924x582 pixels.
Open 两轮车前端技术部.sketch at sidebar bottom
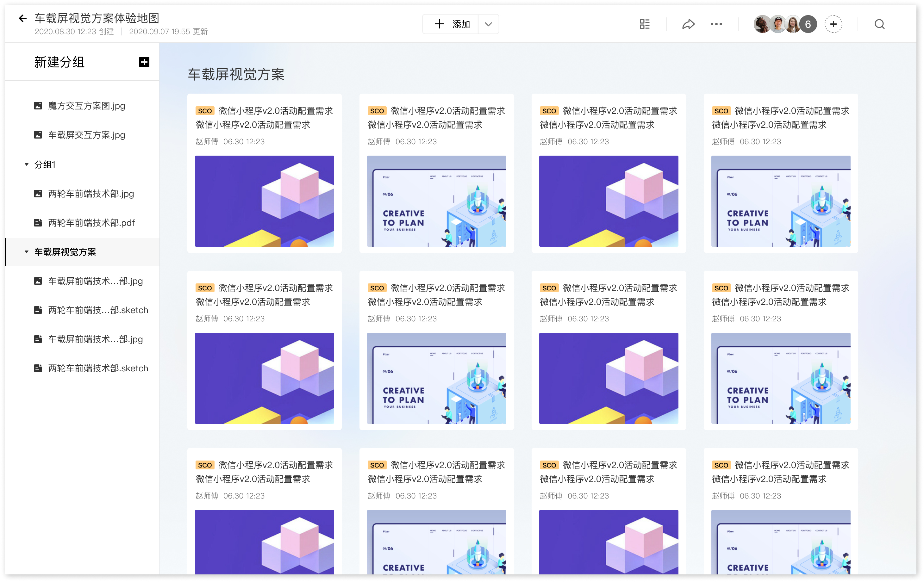[98, 368]
